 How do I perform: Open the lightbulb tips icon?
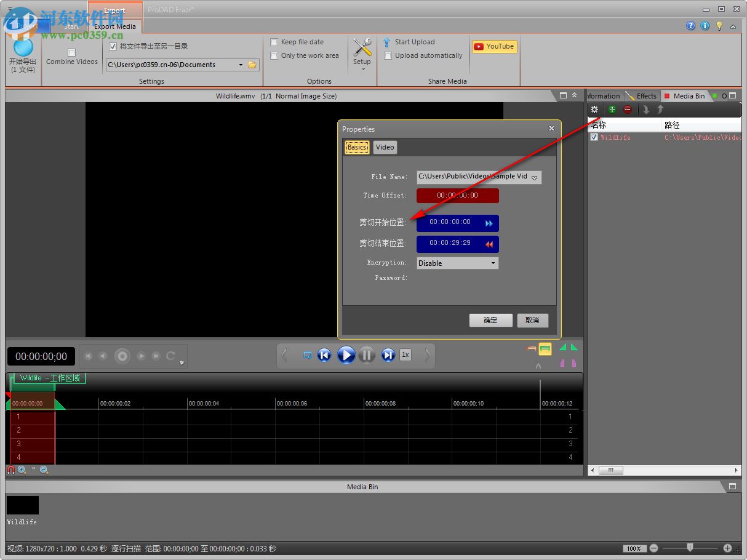[719, 26]
